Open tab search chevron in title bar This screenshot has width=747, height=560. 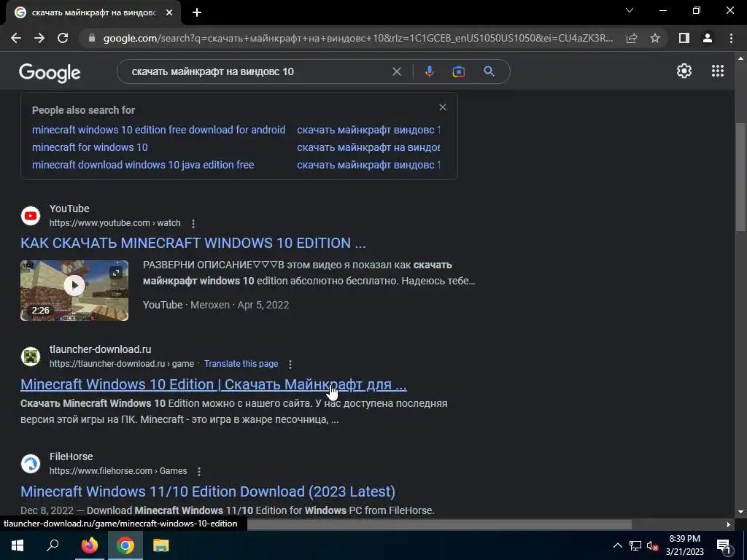630,10
